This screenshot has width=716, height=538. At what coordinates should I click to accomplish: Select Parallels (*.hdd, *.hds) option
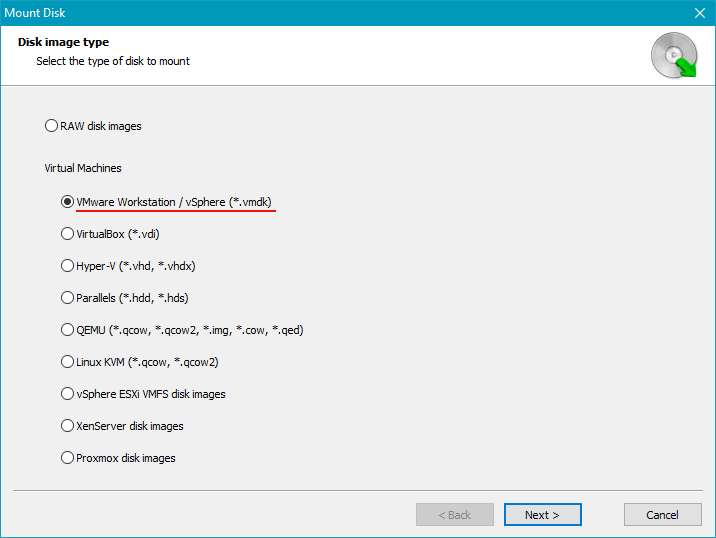coord(125,298)
